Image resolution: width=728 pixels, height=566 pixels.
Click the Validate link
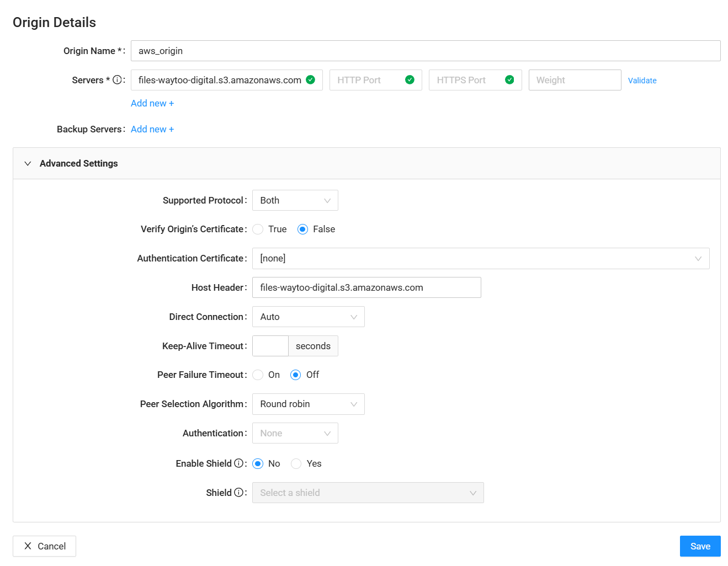click(642, 81)
